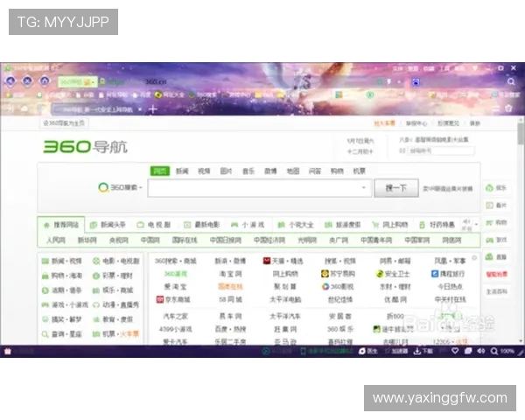525x420 pixels.
Task: Select the 购物 search category tab
Action: coord(337,171)
